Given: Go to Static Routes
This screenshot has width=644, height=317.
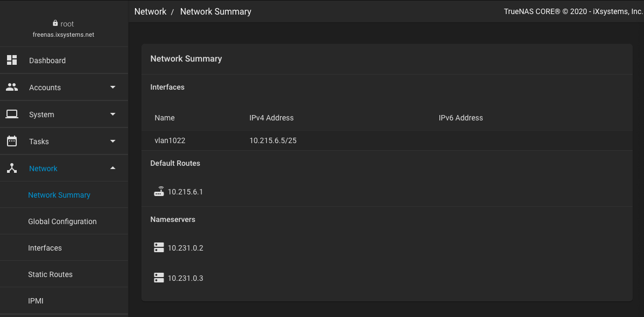Looking at the screenshot, I should coord(50,274).
